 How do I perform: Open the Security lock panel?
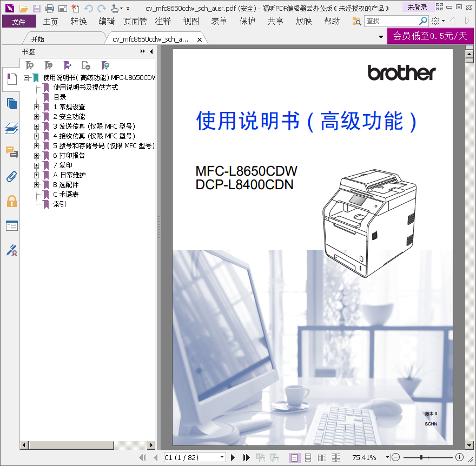coord(12,201)
